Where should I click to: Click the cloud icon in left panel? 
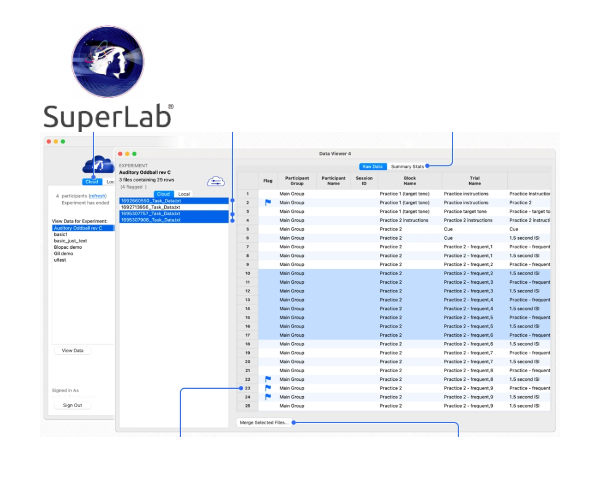click(92, 166)
